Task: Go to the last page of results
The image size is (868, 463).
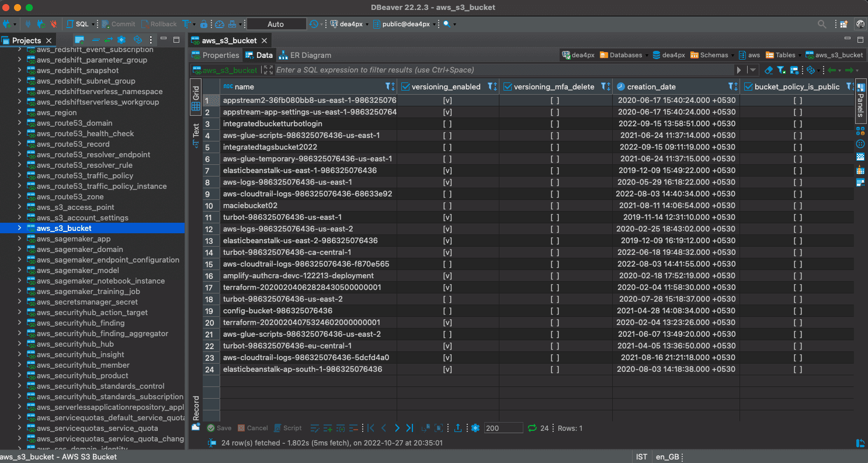Action: (409, 428)
